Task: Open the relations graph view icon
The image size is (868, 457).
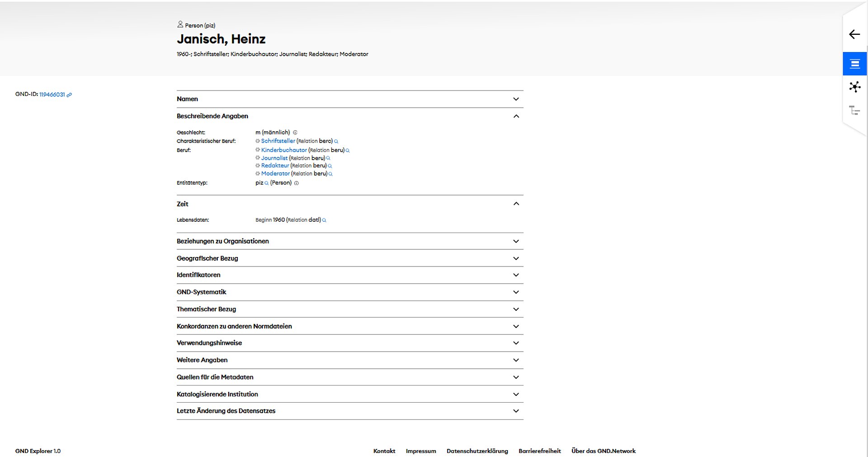Action: click(x=854, y=87)
